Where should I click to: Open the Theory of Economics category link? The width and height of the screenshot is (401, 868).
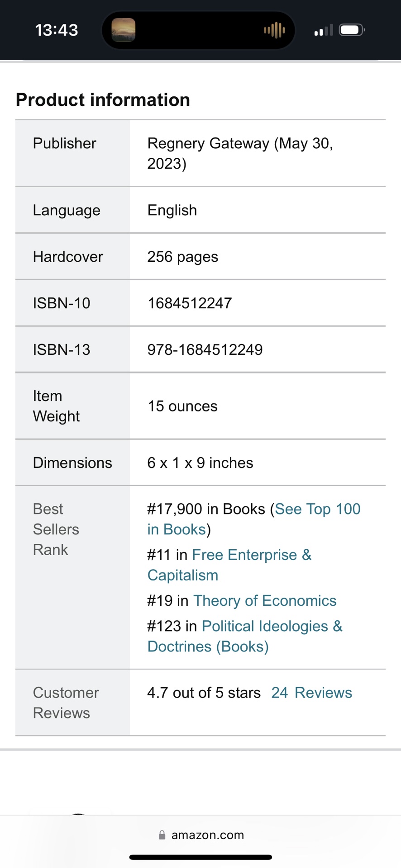(x=265, y=600)
